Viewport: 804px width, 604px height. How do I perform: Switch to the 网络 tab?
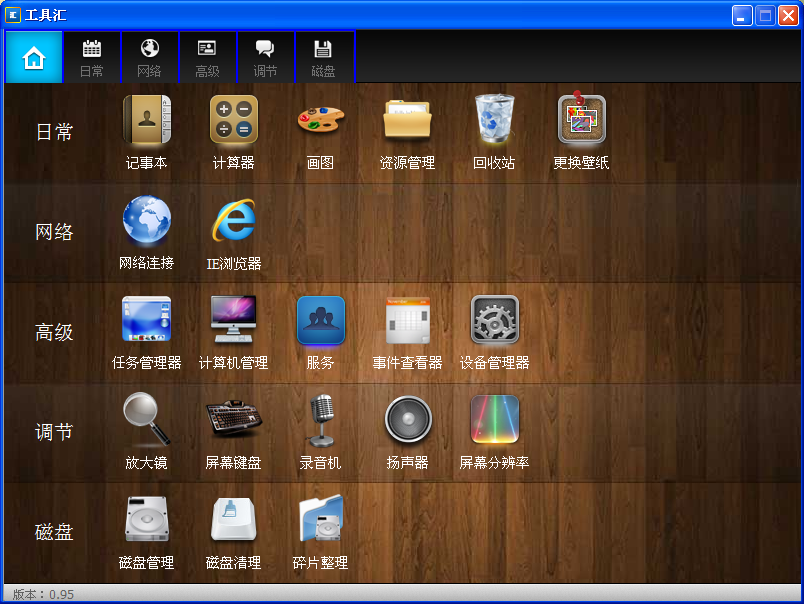150,57
